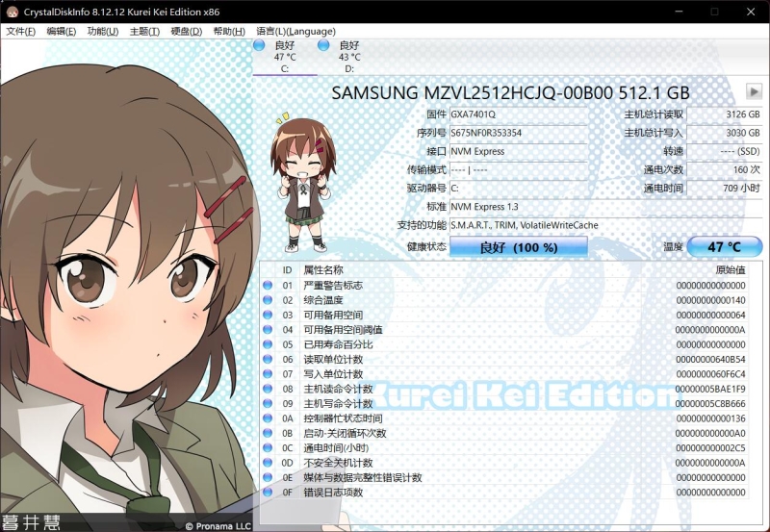Open the 语言(L)(Language) menu
Viewport: 770px width, 532px height.
(x=295, y=32)
